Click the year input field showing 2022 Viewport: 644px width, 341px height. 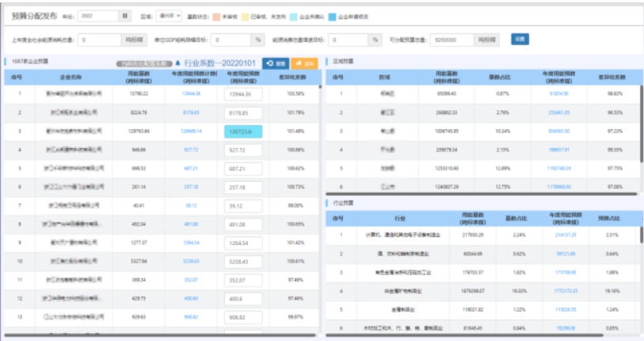(98, 15)
